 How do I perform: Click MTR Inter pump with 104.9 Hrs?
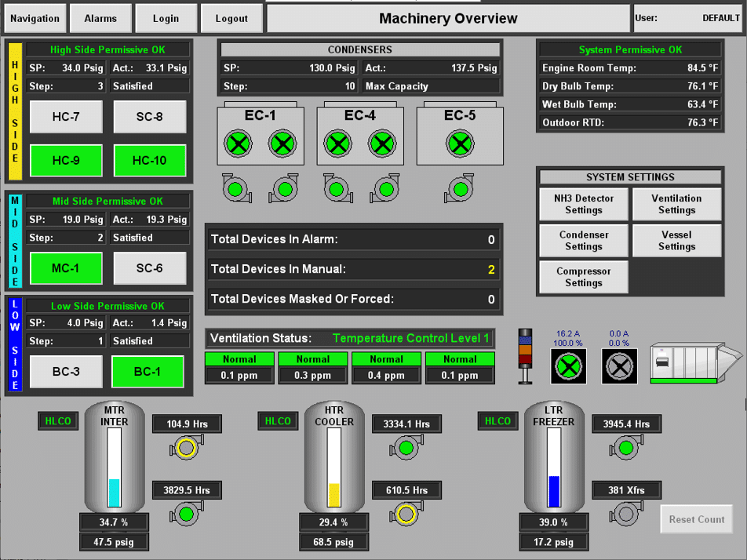[186, 448]
